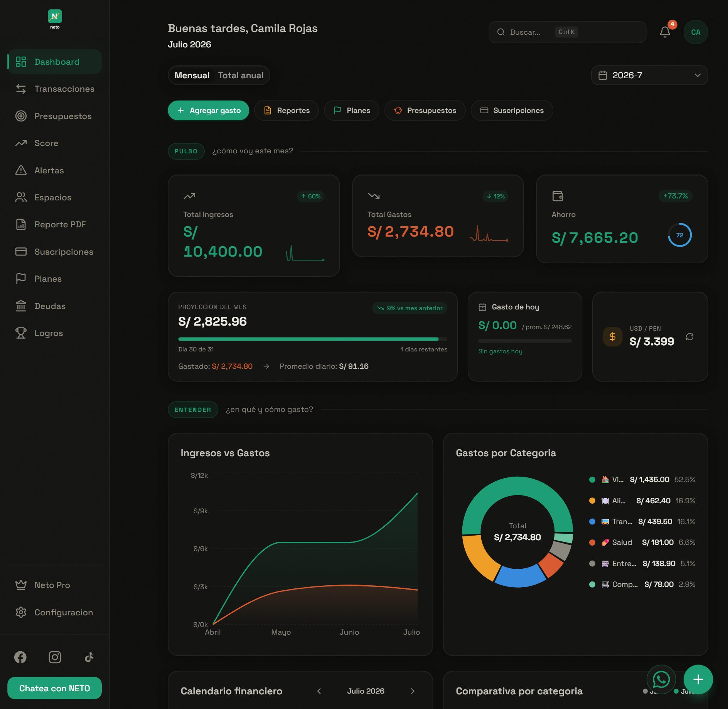Image resolution: width=728 pixels, height=709 pixels.
Task: Click Agregar gasto button
Action: click(208, 111)
